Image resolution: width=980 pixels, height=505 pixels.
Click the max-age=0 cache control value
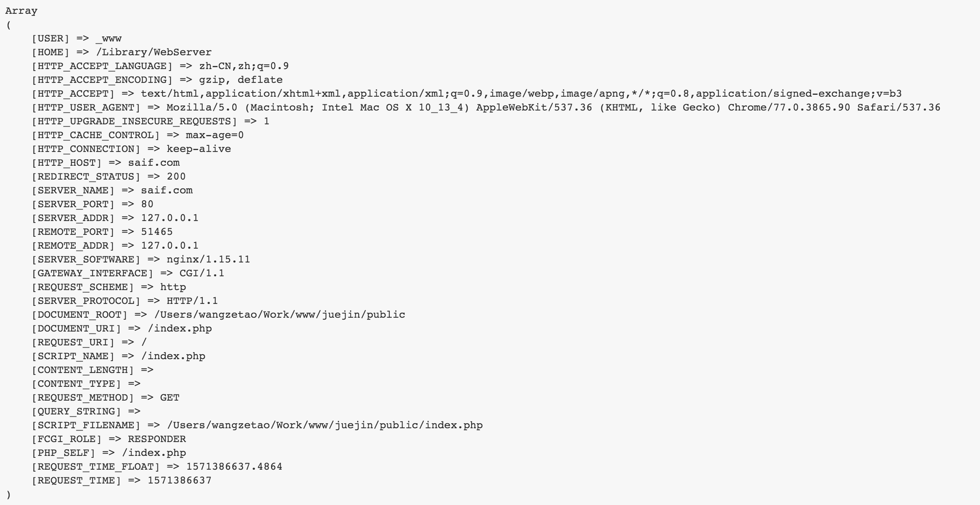[x=215, y=135]
